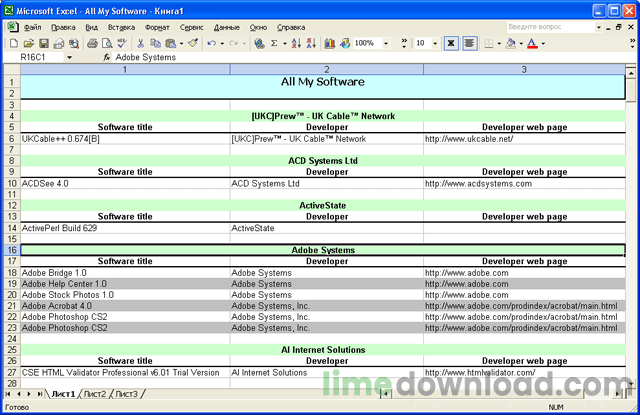
Task: Apply Borders icon
Action: tap(489, 43)
